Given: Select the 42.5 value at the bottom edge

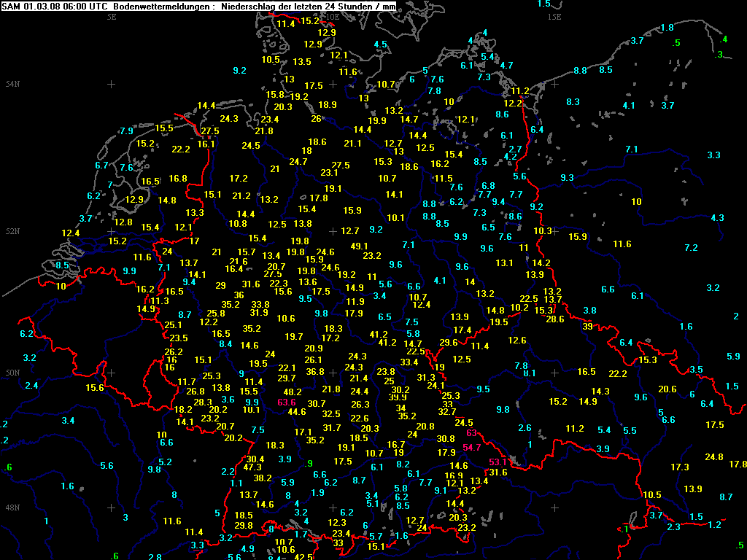Looking at the screenshot, I should [303, 556].
